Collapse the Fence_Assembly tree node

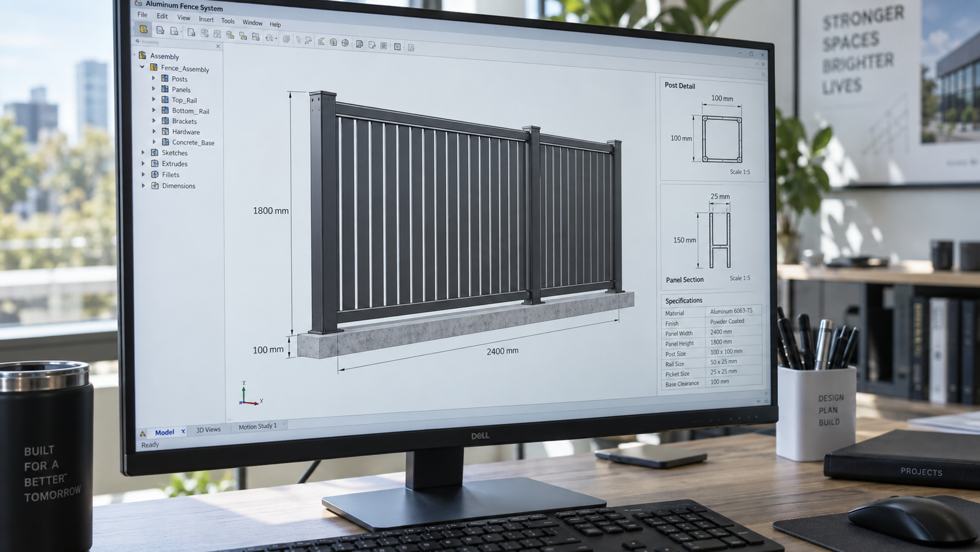(x=142, y=67)
